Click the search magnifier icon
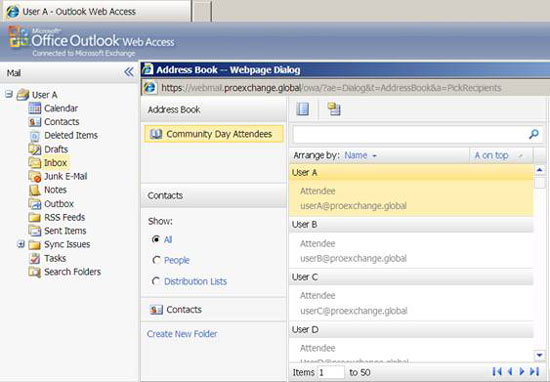The height and width of the screenshot is (382, 550). 534,134
